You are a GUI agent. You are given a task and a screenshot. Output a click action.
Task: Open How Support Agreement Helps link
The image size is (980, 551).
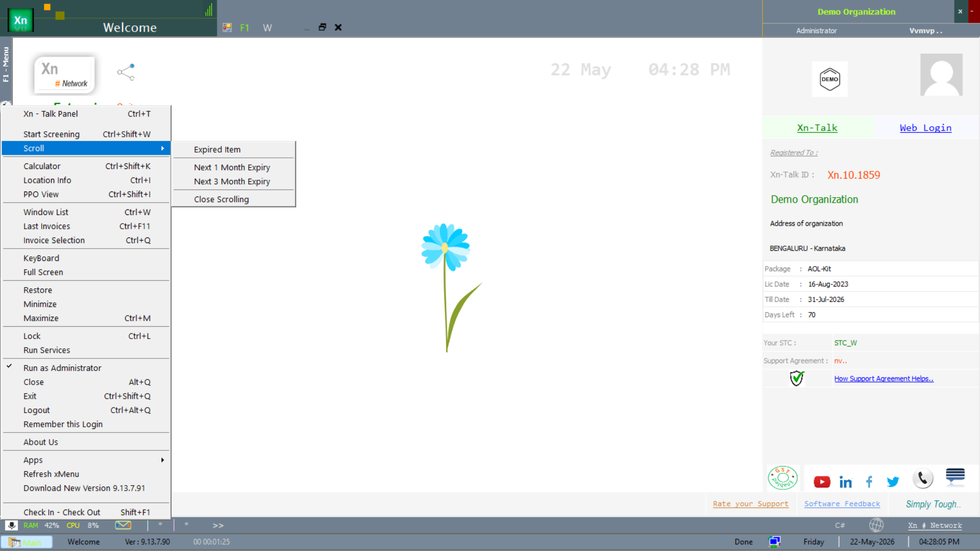coord(883,378)
